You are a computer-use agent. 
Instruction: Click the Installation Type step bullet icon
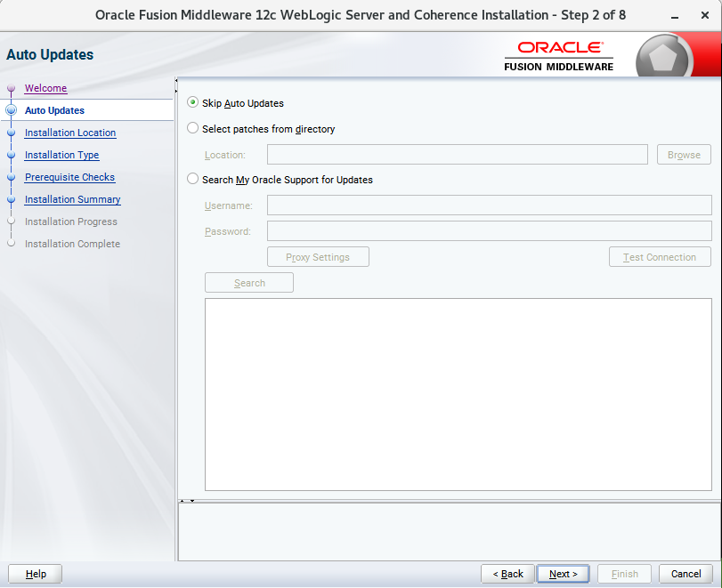(11, 156)
